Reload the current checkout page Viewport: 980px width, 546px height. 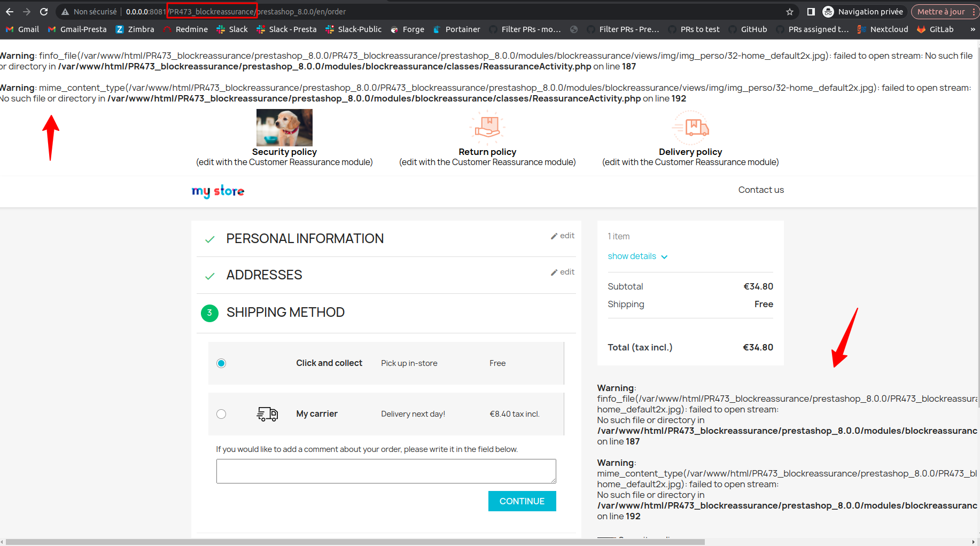coord(44,11)
